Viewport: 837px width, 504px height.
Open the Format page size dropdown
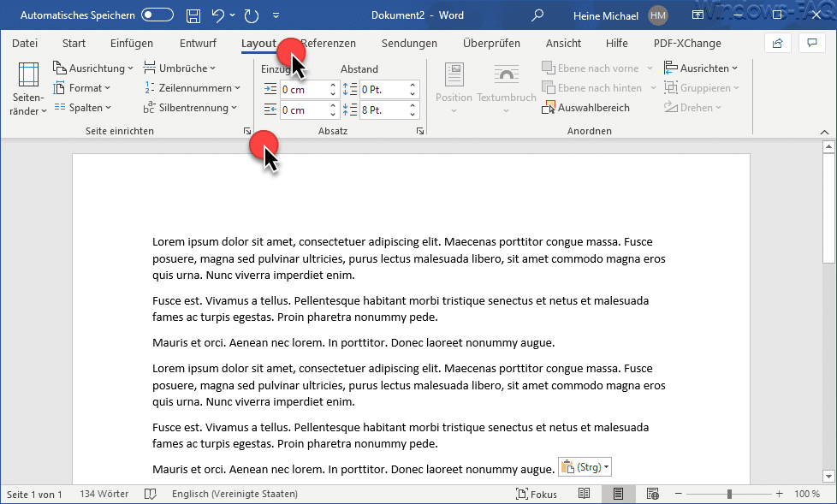[81, 88]
